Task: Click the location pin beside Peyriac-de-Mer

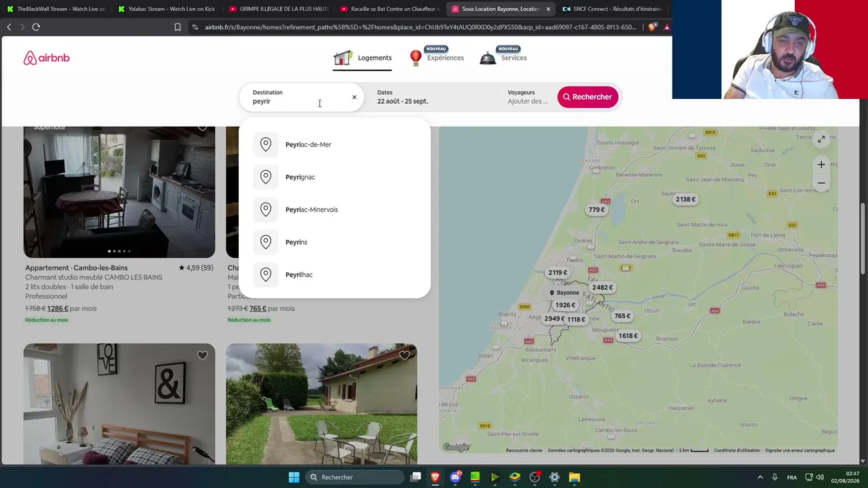Action: pyautogui.click(x=266, y=144)
